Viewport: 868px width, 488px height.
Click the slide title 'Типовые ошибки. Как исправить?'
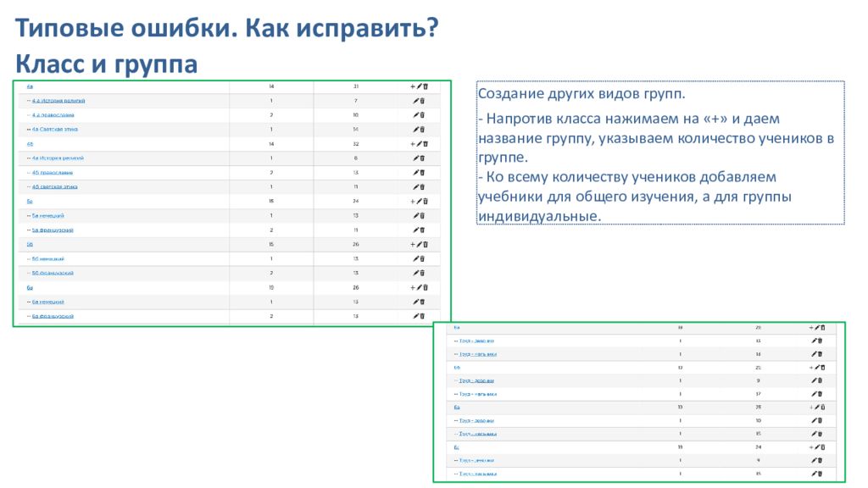click(226, 28)
